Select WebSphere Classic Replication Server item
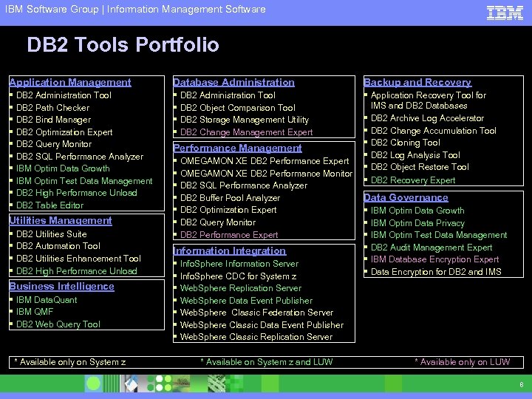Viewport: 532px width, 399px height. point(256,337)
